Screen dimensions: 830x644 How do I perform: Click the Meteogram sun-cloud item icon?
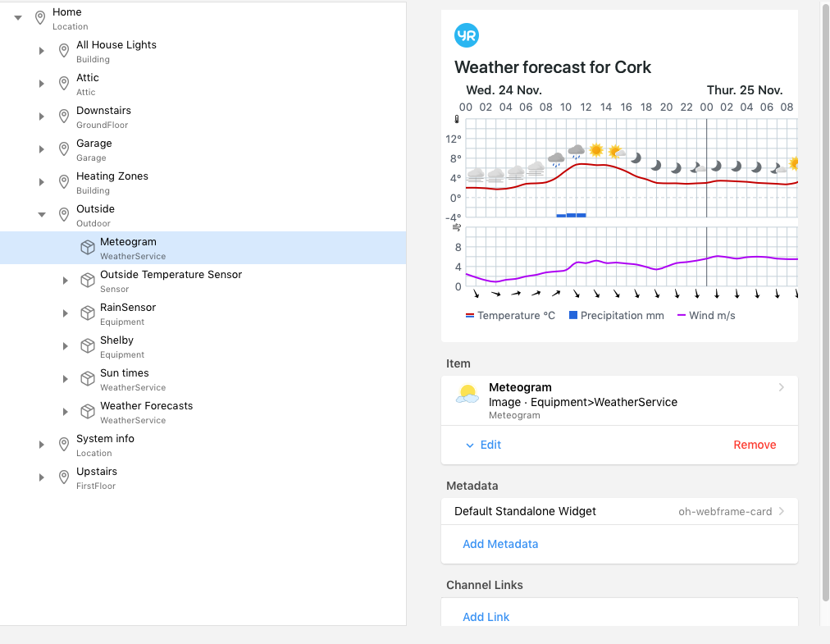coord(467,395)
